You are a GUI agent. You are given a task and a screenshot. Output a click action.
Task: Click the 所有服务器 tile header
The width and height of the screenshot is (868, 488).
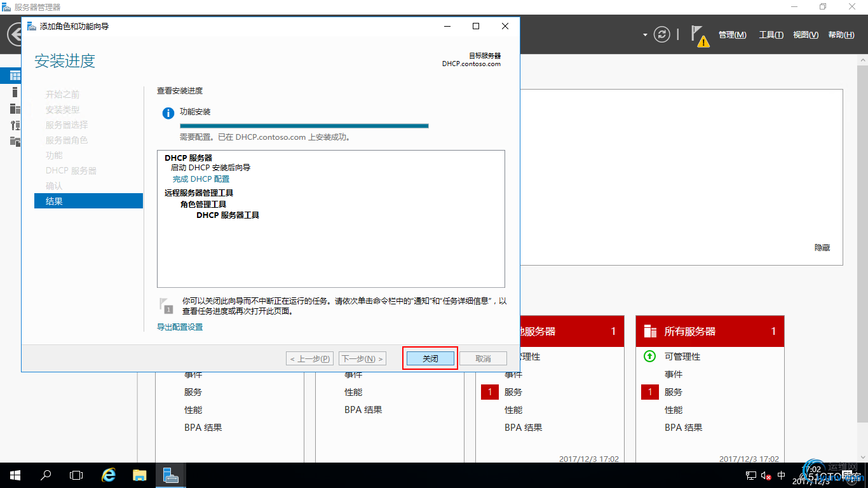pos(710,331)
